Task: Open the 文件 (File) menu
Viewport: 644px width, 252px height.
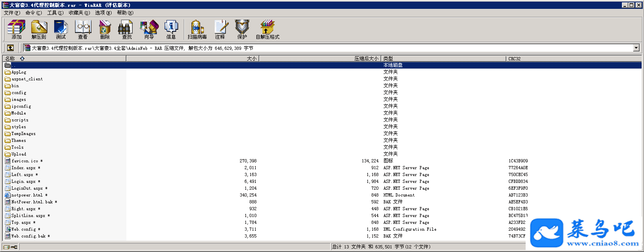Action: [x=12, y=13]
